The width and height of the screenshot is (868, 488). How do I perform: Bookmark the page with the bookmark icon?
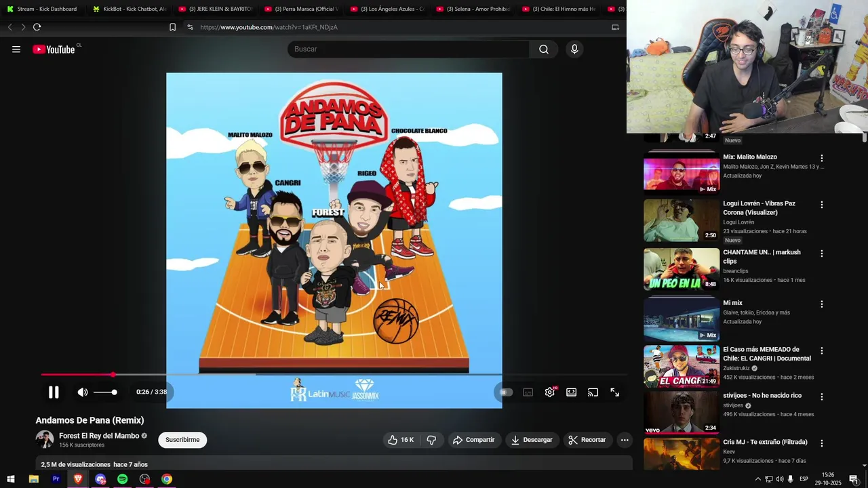(172, 27)
